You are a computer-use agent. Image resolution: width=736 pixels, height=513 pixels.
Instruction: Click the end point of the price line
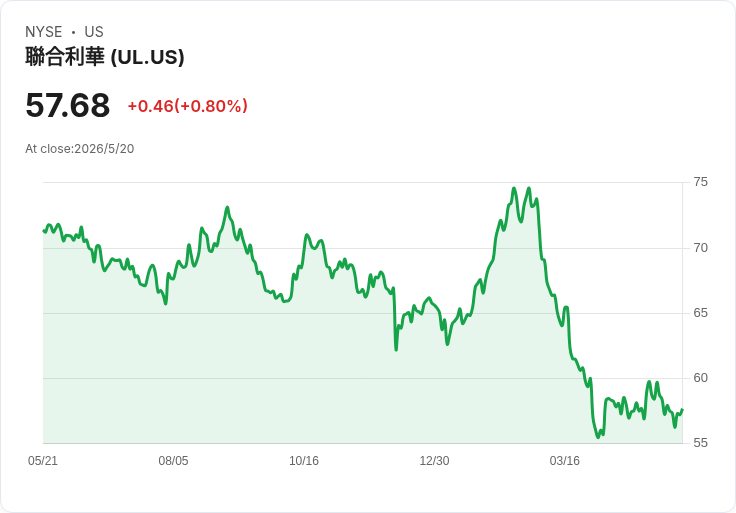(x=682, y=410)
